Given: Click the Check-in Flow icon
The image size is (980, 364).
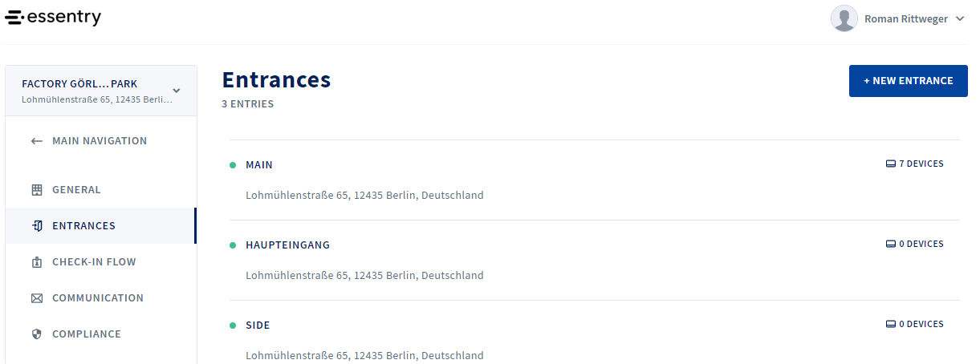Looking at the screenshot, I should point(36,262).
